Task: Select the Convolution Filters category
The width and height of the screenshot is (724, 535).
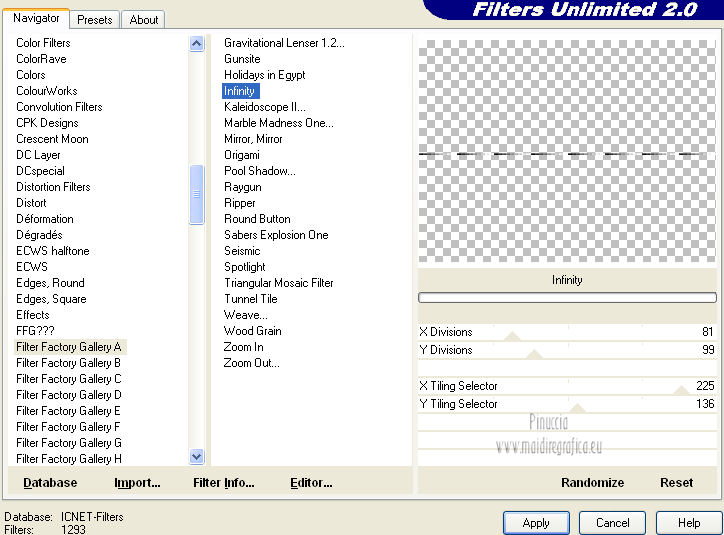Action: pos(59,107)
